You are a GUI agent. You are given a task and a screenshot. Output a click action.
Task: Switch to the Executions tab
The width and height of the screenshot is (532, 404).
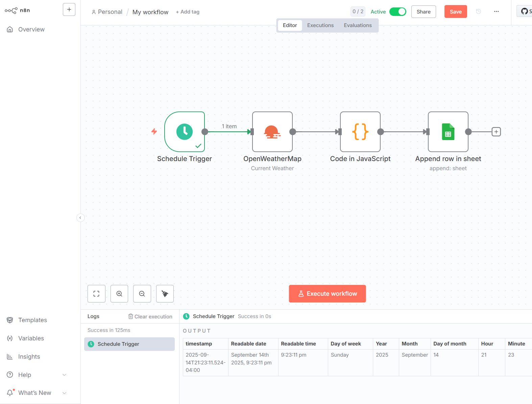(x=320, y=25)
